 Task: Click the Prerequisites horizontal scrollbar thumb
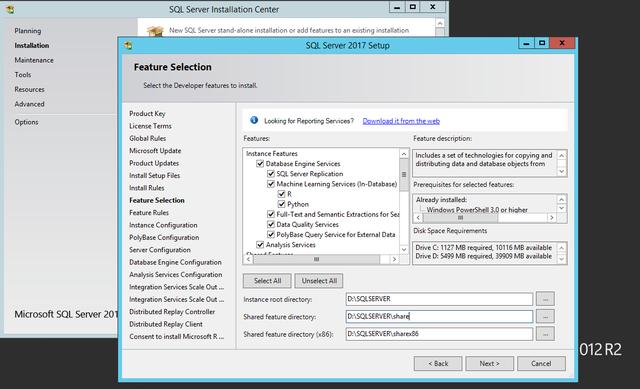[460, 218]
